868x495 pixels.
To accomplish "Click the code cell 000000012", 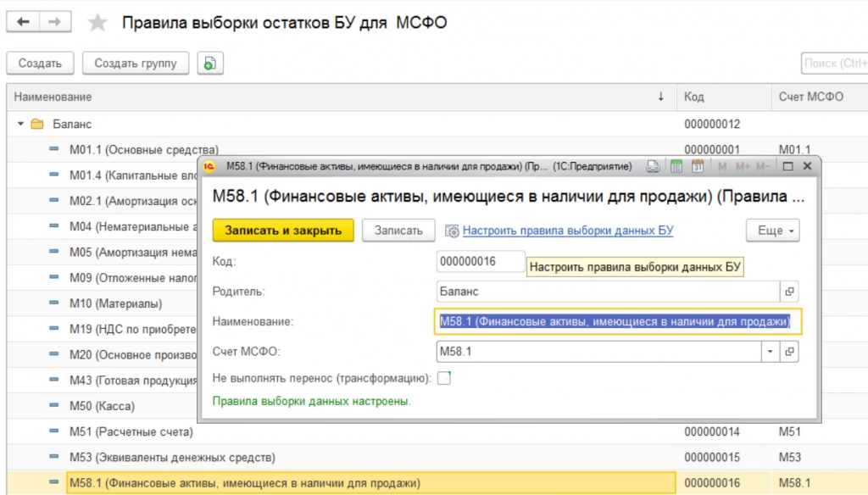I will pyautogui.click(x=712, y=124).
